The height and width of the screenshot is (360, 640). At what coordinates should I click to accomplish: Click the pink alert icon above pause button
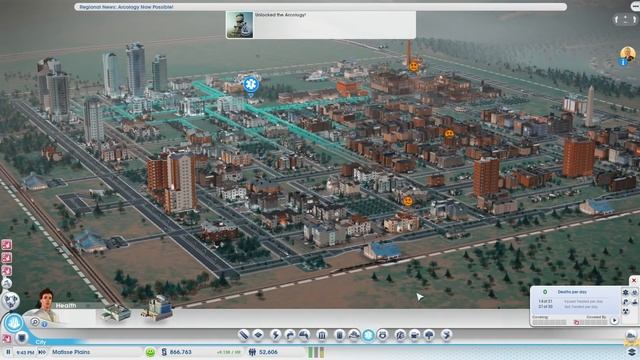pyautogui.click(x=7, y=338)
